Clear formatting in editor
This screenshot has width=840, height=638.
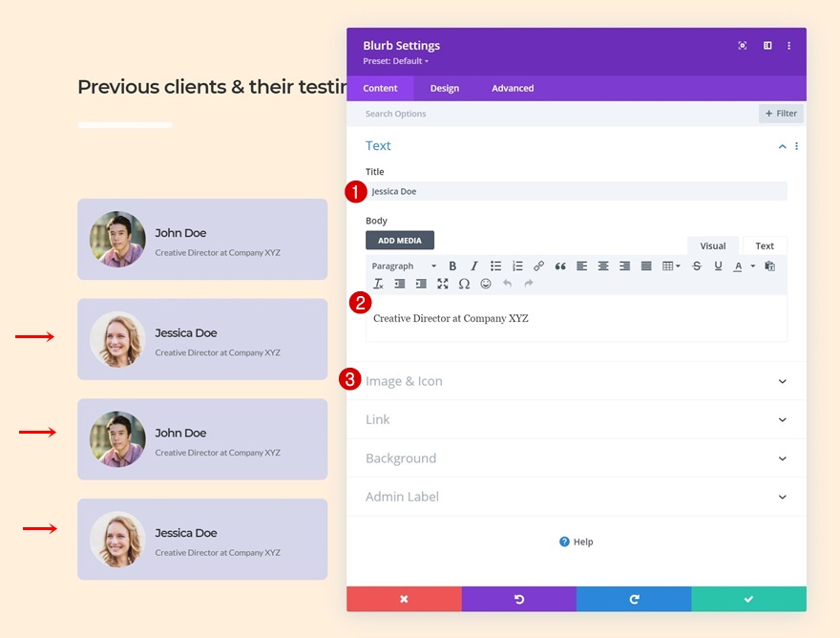378,284
